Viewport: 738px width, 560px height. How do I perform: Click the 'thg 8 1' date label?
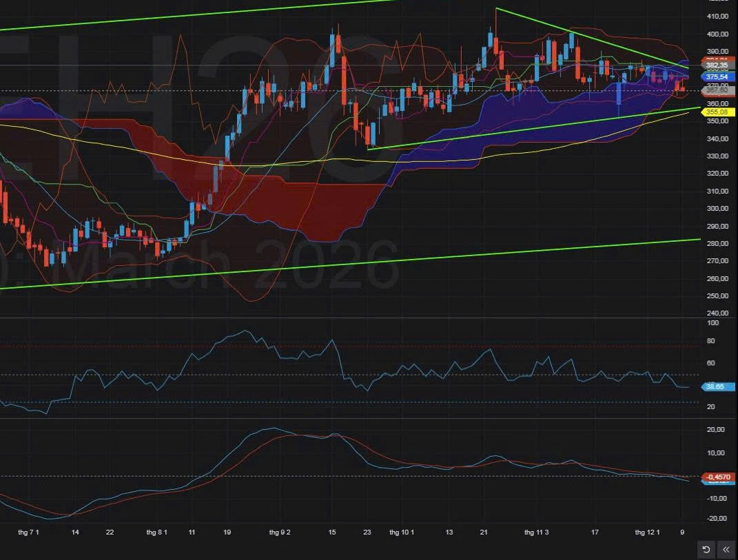(157, 532)
